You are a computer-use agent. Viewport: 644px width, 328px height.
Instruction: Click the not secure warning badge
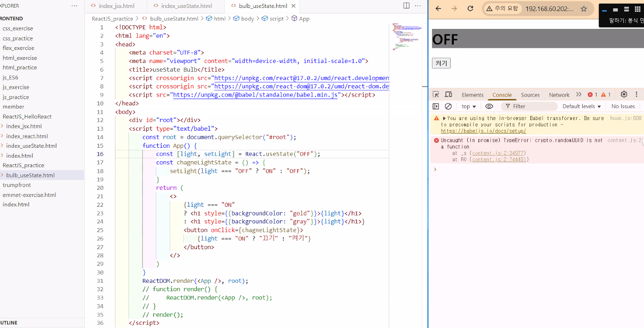(x=502, y=8)
